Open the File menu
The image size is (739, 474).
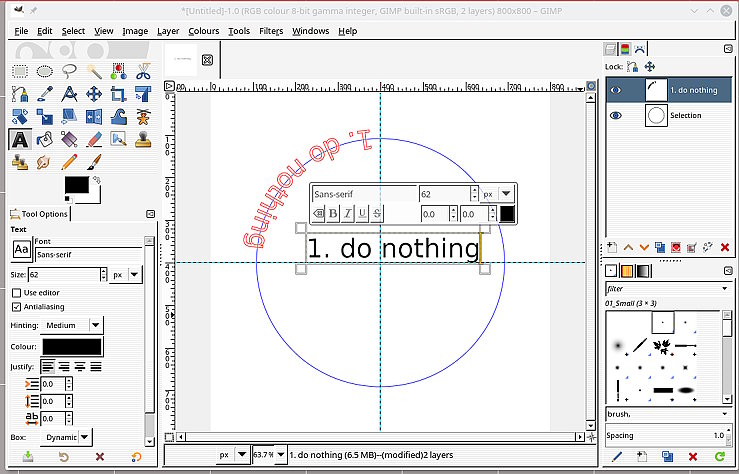pyautogui.click(x=21, y=31)
